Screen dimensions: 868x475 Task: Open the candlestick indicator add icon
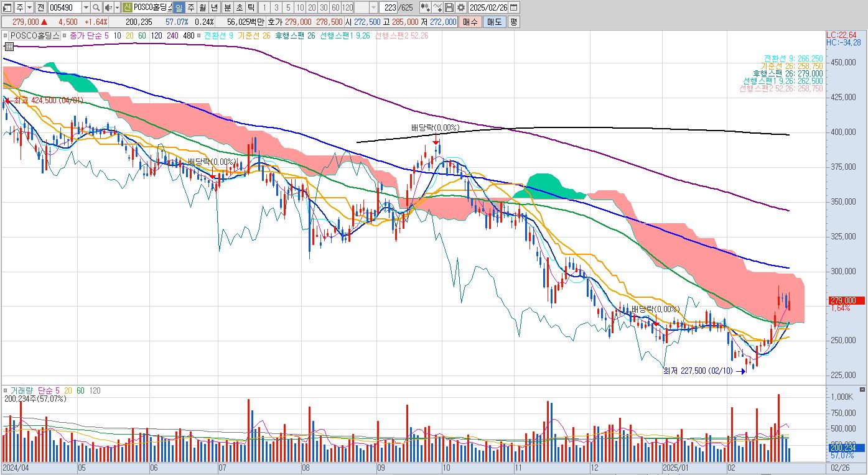point(425,7)
